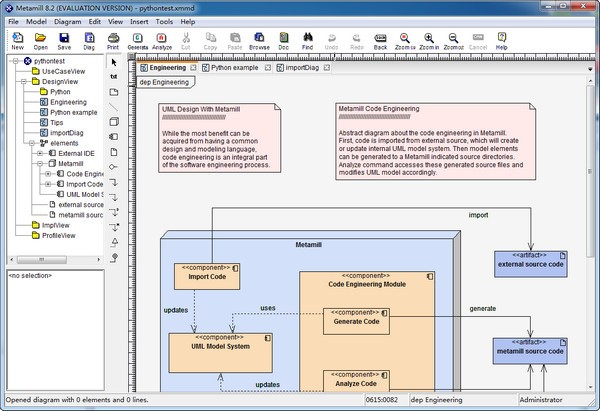The width and height of the screenshot is (600, 411).
Task: Open the Insert menu
Action: pyautogui.click(x=139, y=22)
